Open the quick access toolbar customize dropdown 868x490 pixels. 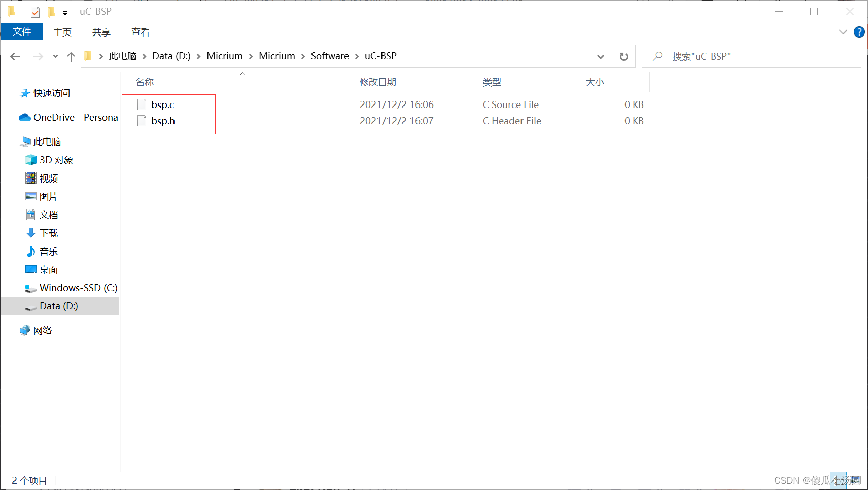click(65, 13)
